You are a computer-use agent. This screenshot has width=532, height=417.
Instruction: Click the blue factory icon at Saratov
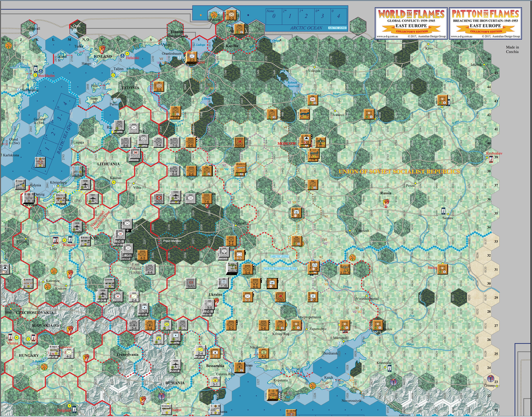click(443, 210)
